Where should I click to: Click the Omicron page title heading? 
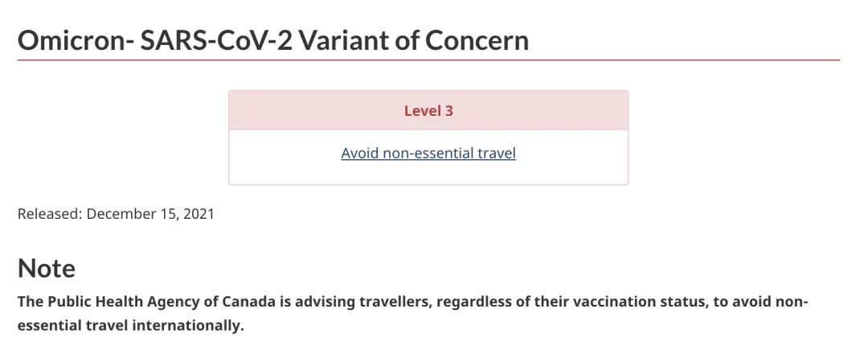click(273, 40)
